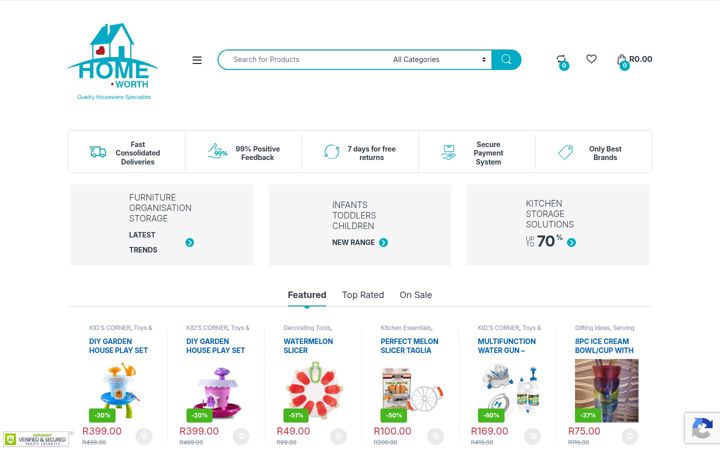
Task: Click the Gifting Ideas category link
Action: (592, 328)
